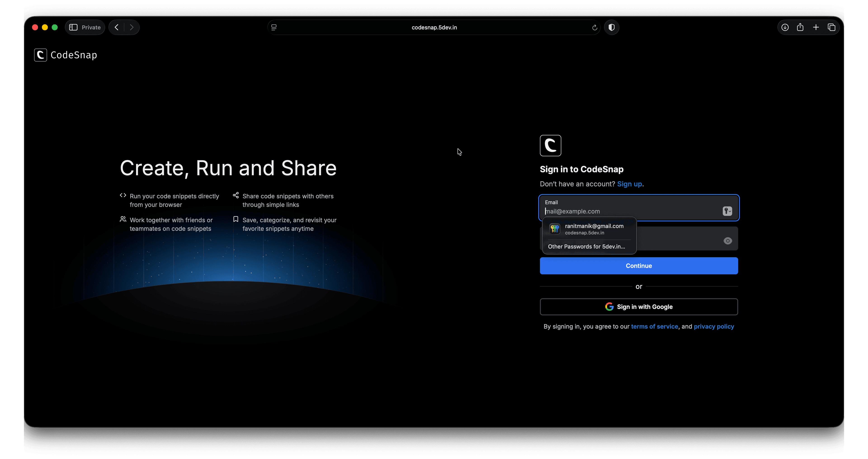
Task: Choose Other Passwords for 5dev.in
Action: (586, 246)
